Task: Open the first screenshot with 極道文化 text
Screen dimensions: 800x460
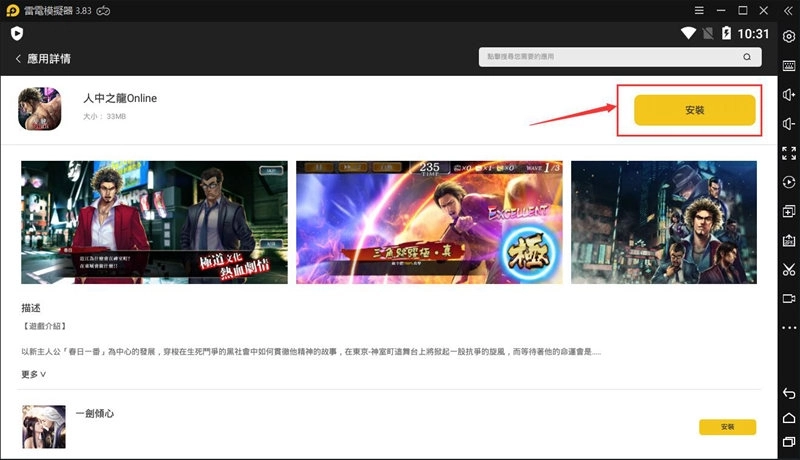Action: pos(154,222)
